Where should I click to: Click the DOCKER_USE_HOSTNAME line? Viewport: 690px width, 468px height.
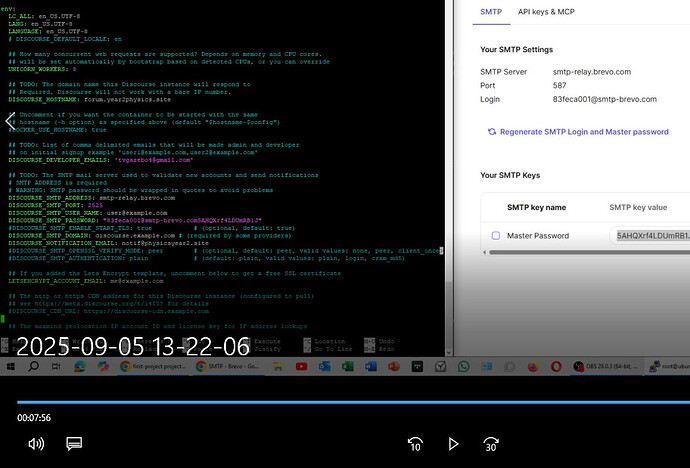[57, 130]
